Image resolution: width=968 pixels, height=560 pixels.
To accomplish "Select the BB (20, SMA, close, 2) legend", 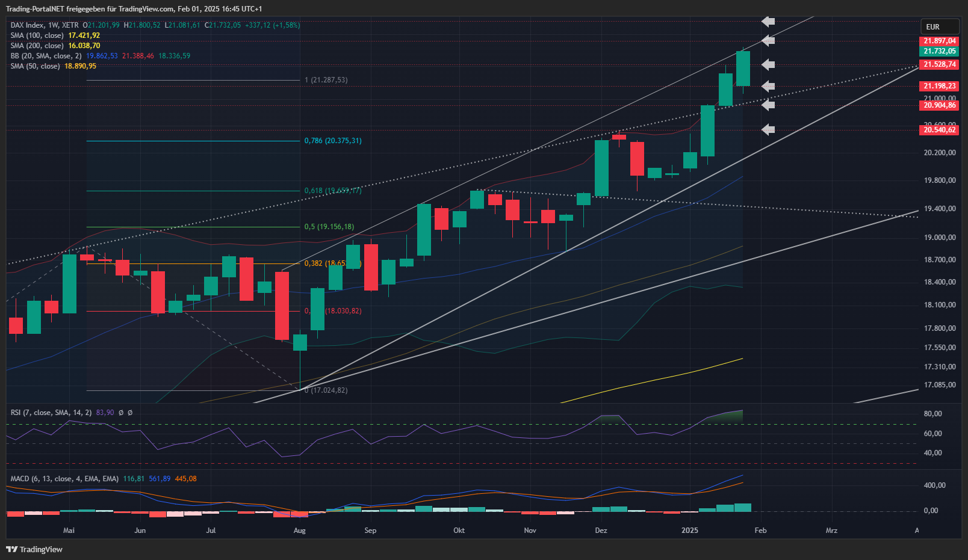I will [x=46, y=56].
